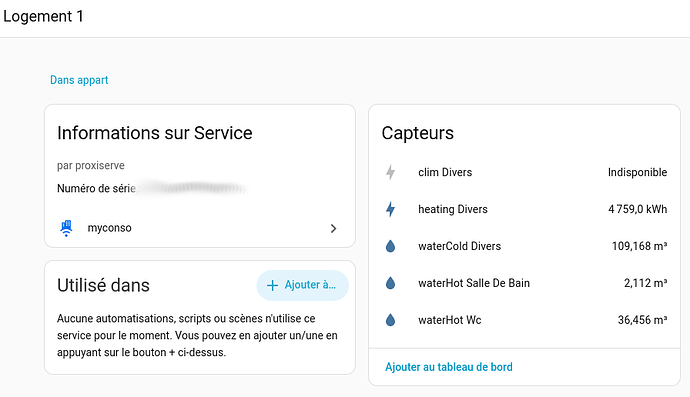Click the Indisponible status of clim Divers
Screen dimensions: 690x397
[638, 172]
